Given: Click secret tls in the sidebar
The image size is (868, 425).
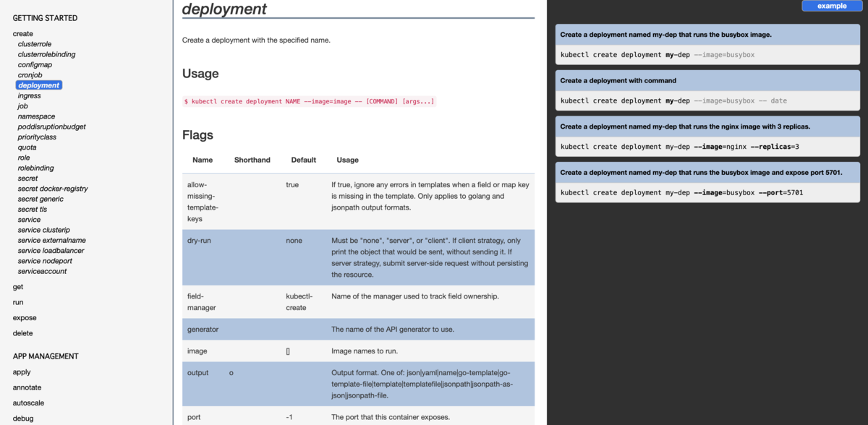Looking at the screenshot, I should coord(33,209).
